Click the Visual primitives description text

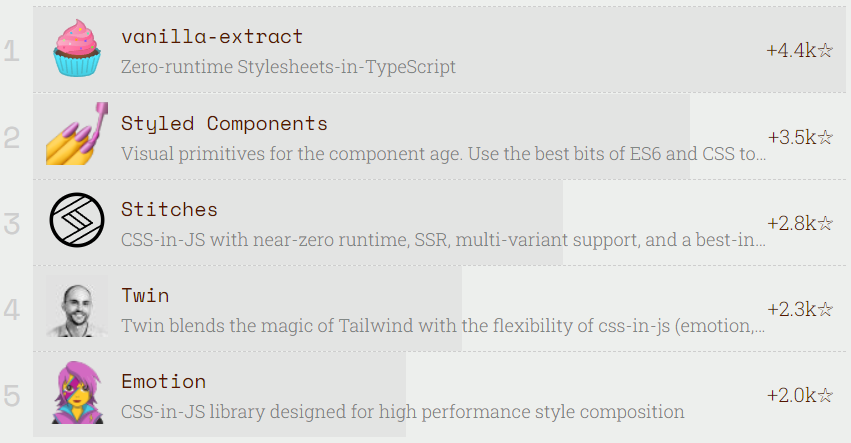[x=443, y=154]
